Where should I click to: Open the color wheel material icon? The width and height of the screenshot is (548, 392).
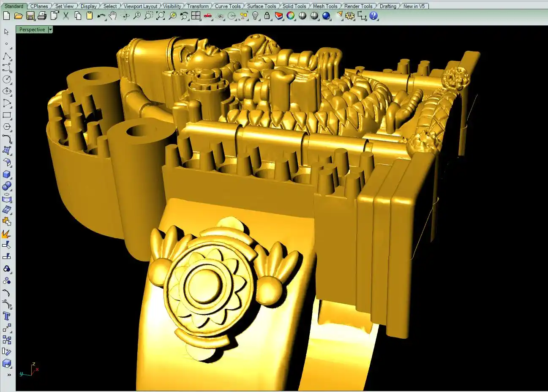pyautogui.click(x=291, y=16)
